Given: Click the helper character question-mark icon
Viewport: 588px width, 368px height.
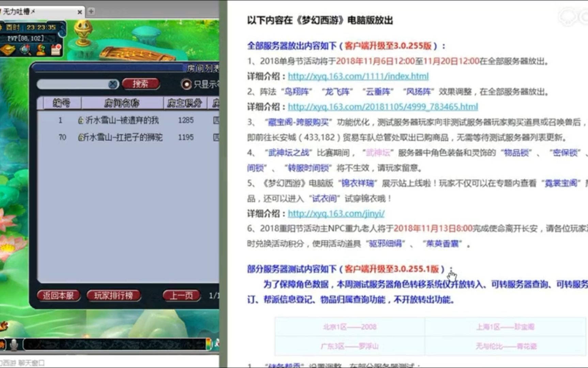Looking at the screenshot, I should click(x=42, y=50).
